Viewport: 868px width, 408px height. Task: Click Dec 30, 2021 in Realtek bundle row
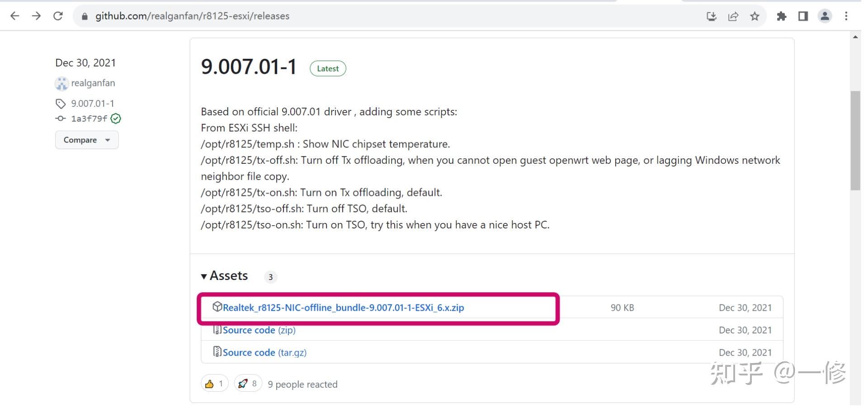tap(745, 308)
